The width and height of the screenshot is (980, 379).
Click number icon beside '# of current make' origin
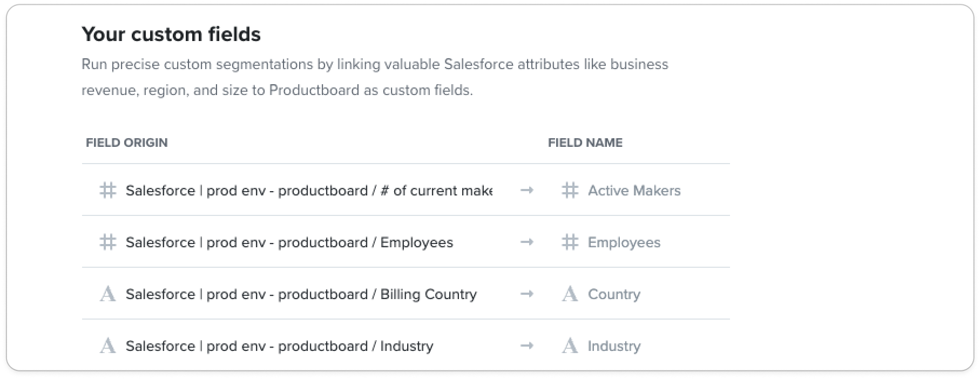coord(108,190)
